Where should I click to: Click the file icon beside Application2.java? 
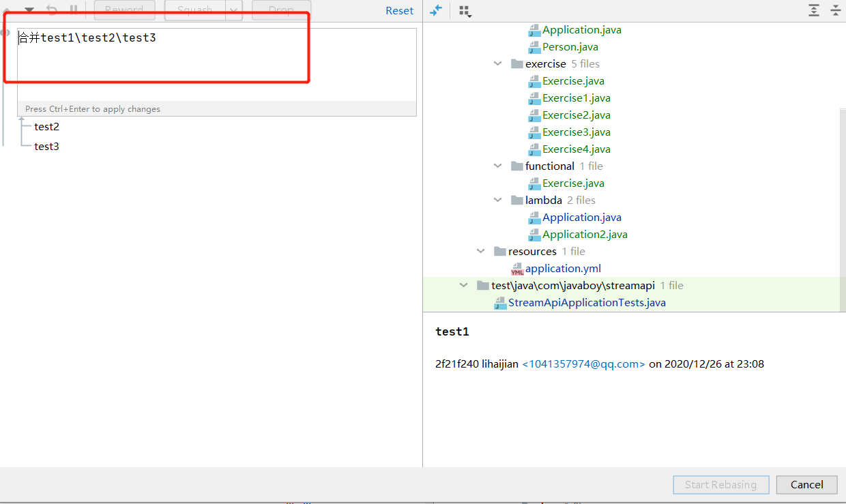[534, 235]
